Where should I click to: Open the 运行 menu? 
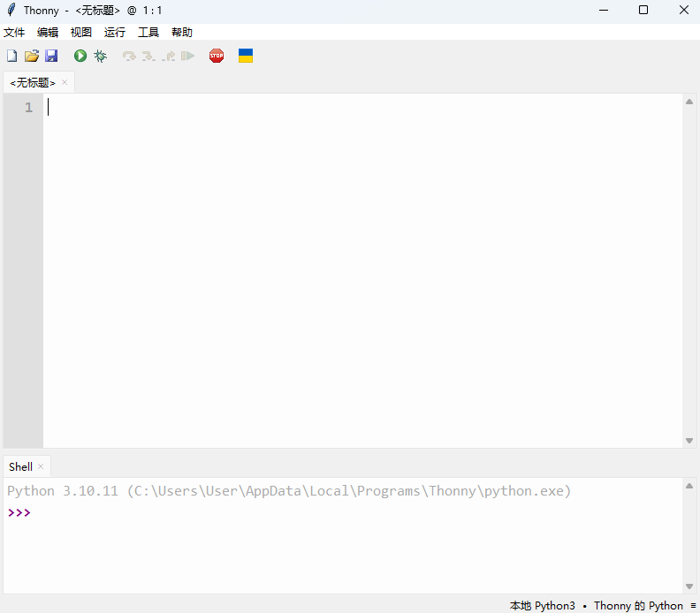tap(115, 32)
